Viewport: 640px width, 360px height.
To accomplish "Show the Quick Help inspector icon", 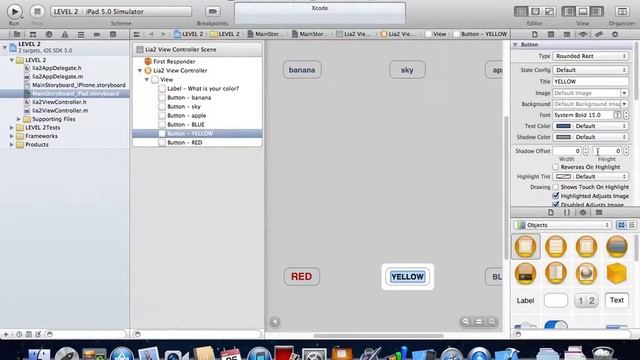I will pyautogui.click(x=551, y=34).
